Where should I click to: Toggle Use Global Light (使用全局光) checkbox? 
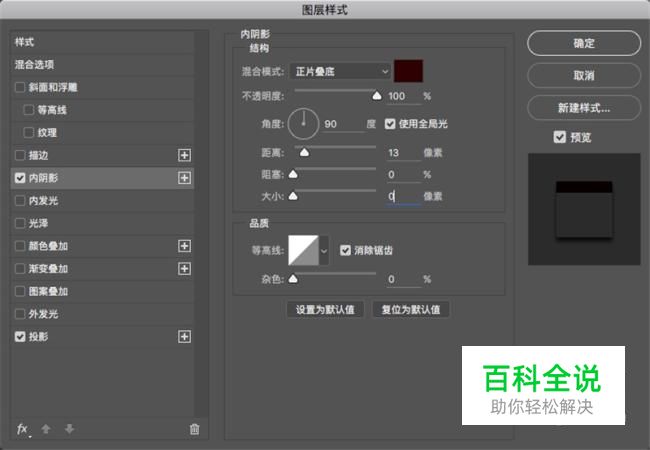(x=390, y=124)
